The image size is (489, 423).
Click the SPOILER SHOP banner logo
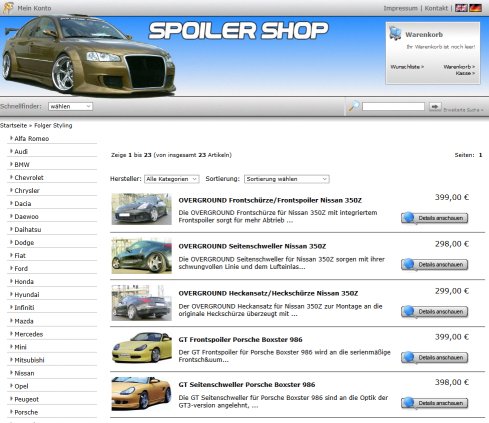pos(238,31)
